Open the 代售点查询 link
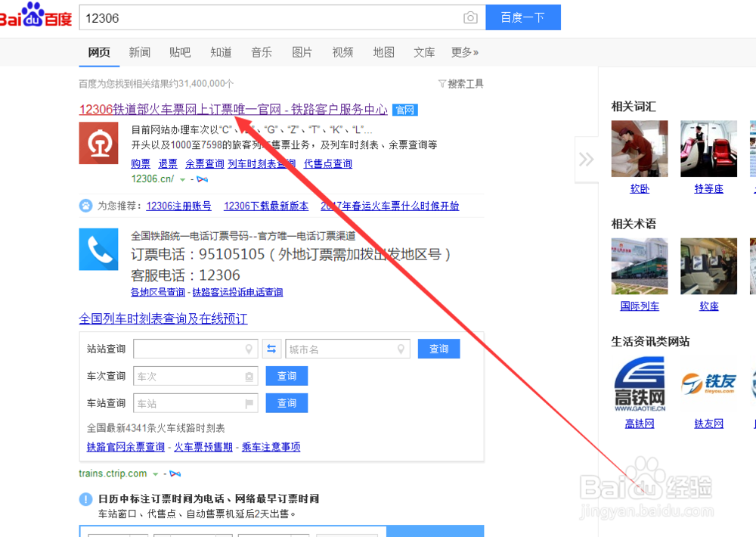This screenshot has width=756, height=537. tap(328, 163)
